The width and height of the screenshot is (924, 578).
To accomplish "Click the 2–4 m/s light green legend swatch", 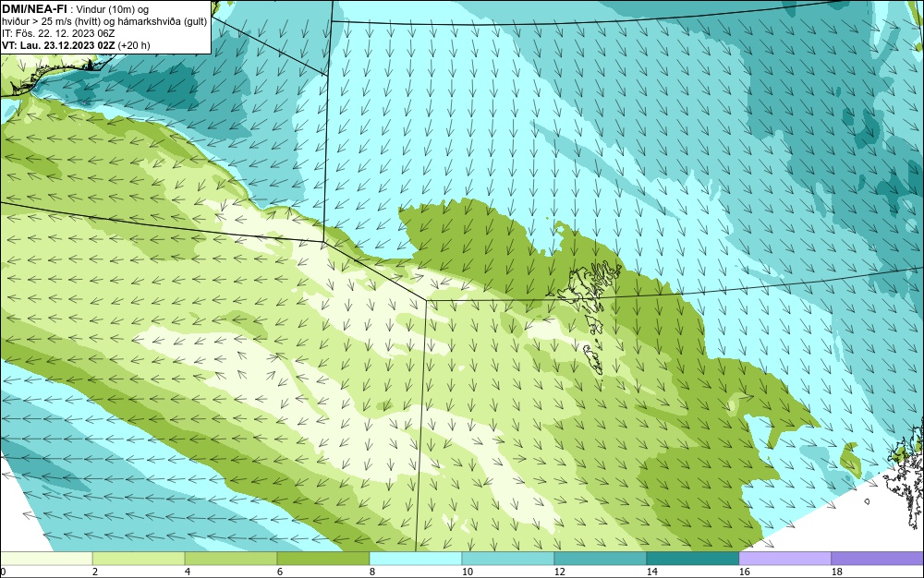I will 139,559.
